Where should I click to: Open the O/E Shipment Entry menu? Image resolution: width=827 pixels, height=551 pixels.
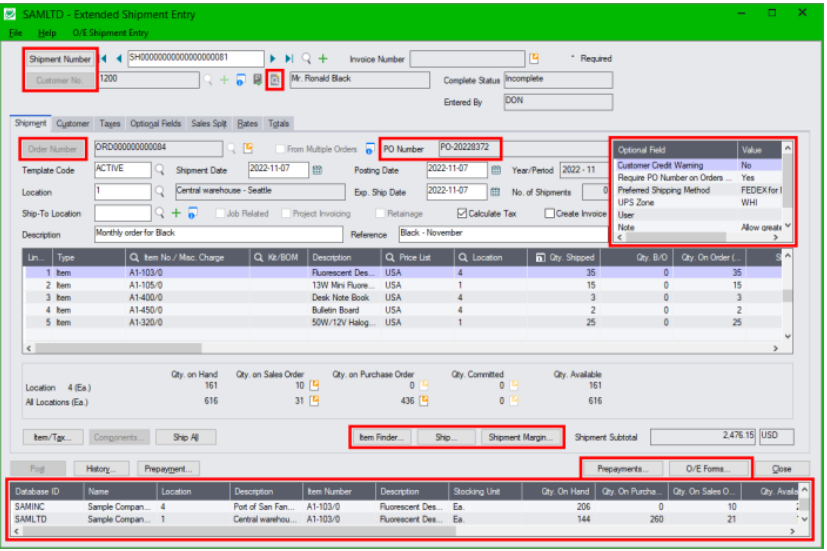[x=110, y=33]
